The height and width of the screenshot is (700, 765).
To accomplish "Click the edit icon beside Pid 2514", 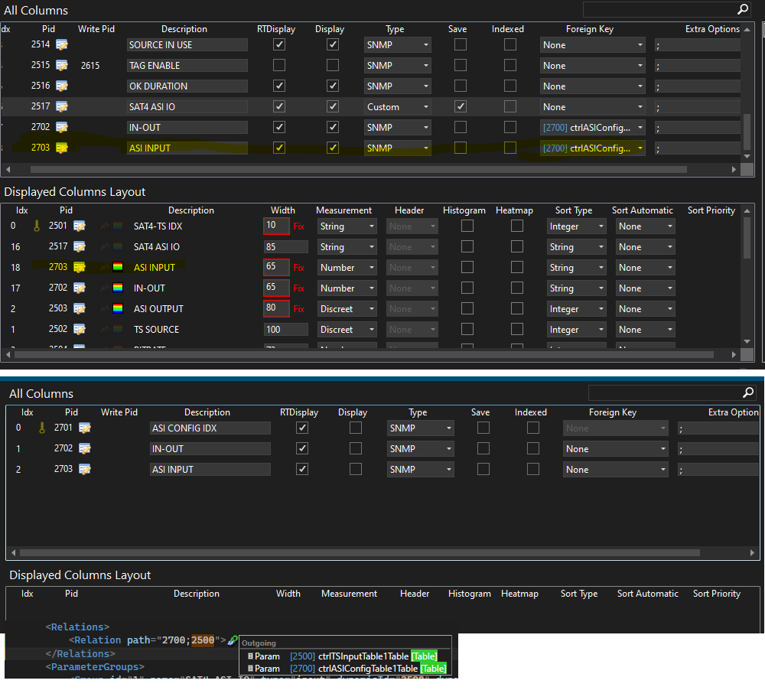I will coord(62,45).
